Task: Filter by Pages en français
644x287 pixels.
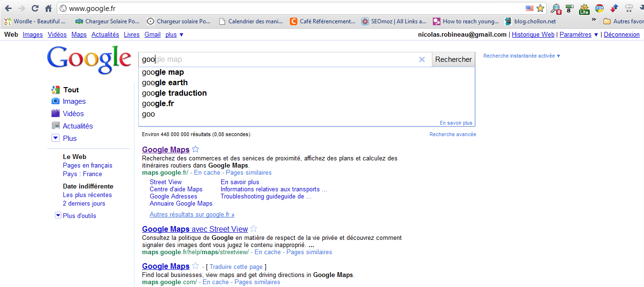Action: click(88, 166)
